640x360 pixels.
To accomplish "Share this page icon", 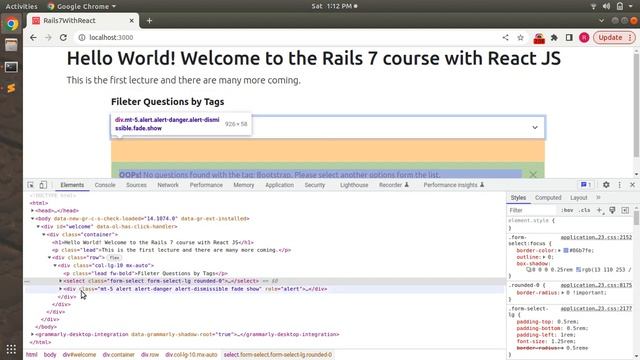I will pyautogui.click(x=505, y=38).
